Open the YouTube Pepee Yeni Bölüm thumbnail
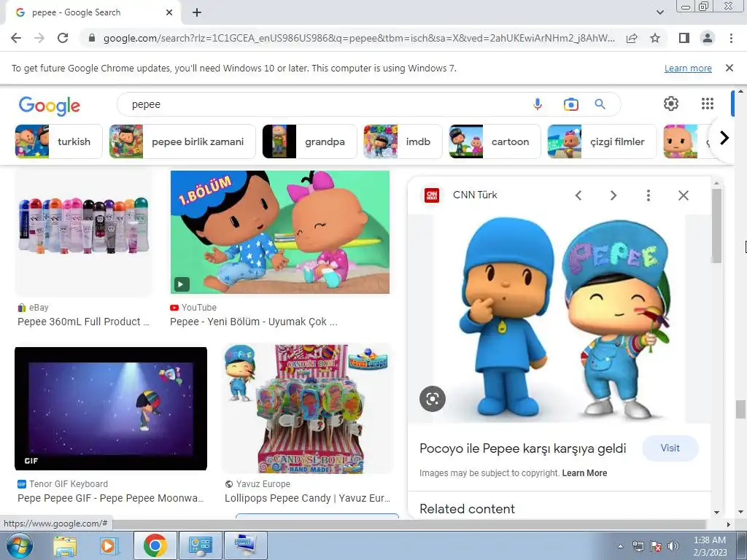747x560 pixels. 280,233
